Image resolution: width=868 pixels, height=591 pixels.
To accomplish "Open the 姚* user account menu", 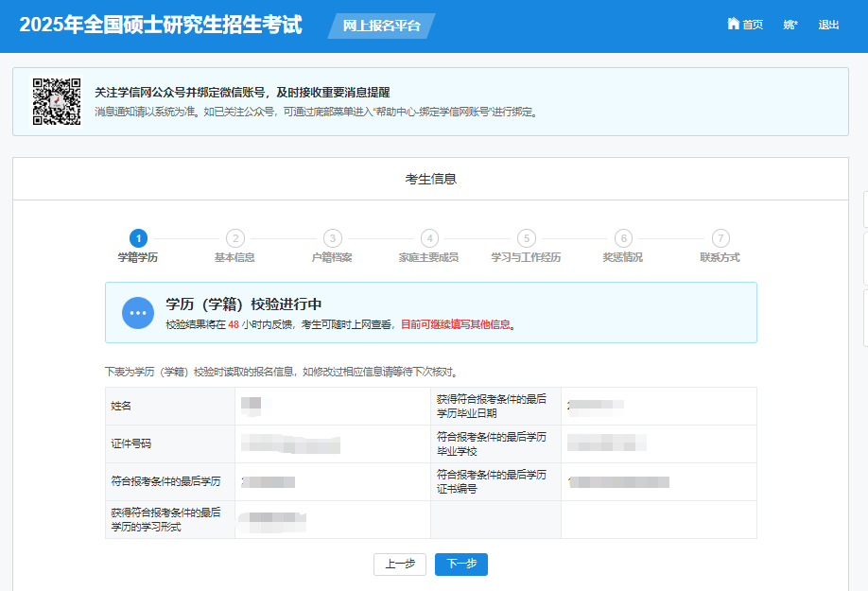I will (790, 26).
